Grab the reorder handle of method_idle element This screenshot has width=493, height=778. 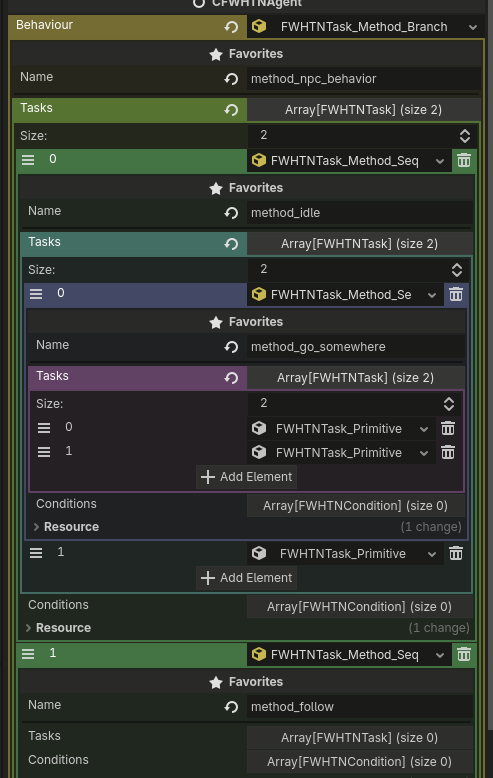[28, 160]
